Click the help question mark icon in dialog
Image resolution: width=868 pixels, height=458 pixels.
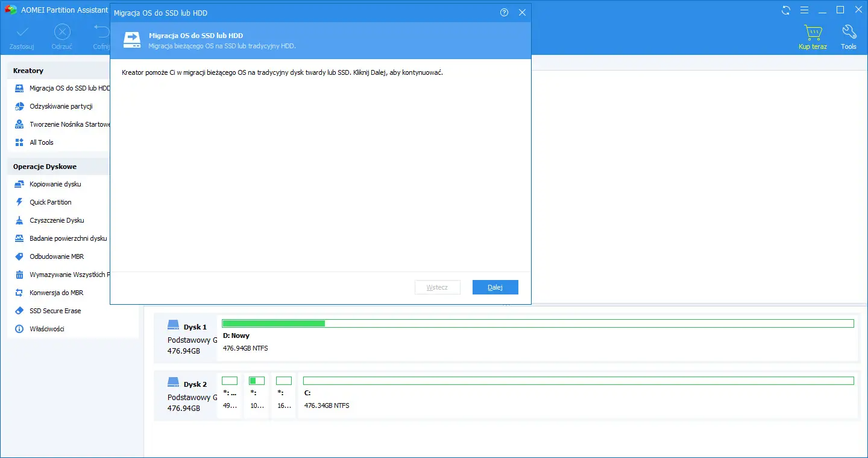point(505,13)
